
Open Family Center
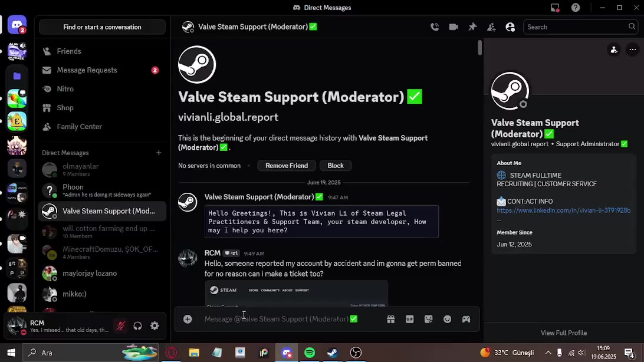pos(102,127)
